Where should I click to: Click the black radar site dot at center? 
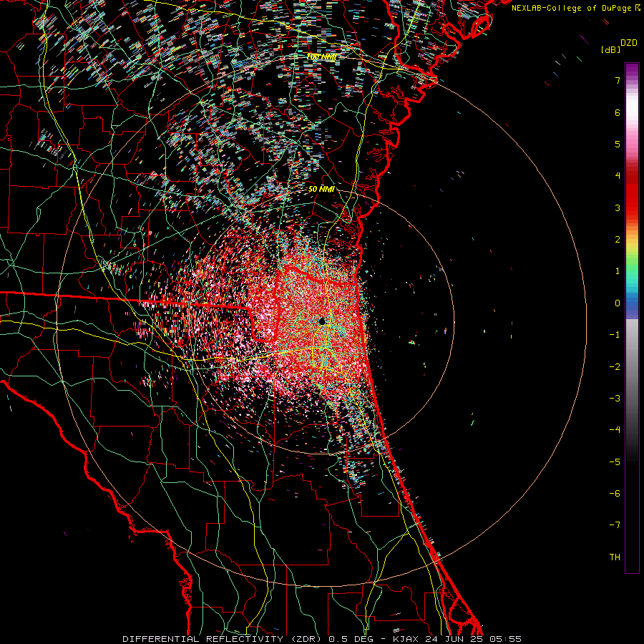(x=322, y=321)
